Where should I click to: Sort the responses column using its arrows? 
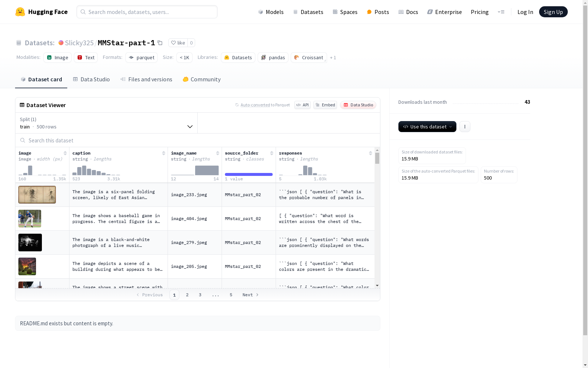pos(370,153)
